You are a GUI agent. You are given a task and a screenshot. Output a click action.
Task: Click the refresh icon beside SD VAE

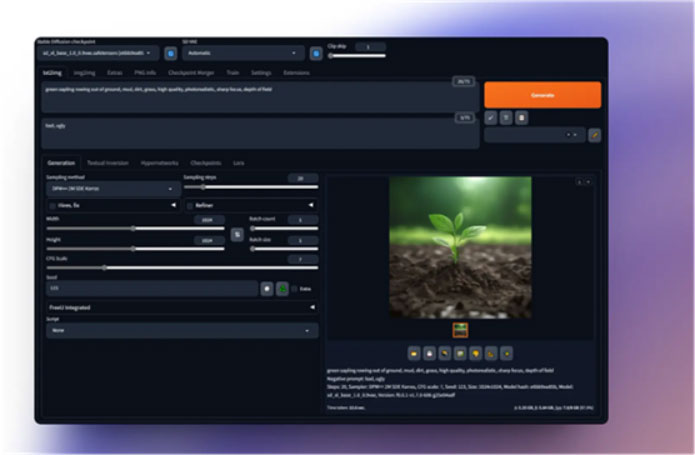(x=315, y=53)
